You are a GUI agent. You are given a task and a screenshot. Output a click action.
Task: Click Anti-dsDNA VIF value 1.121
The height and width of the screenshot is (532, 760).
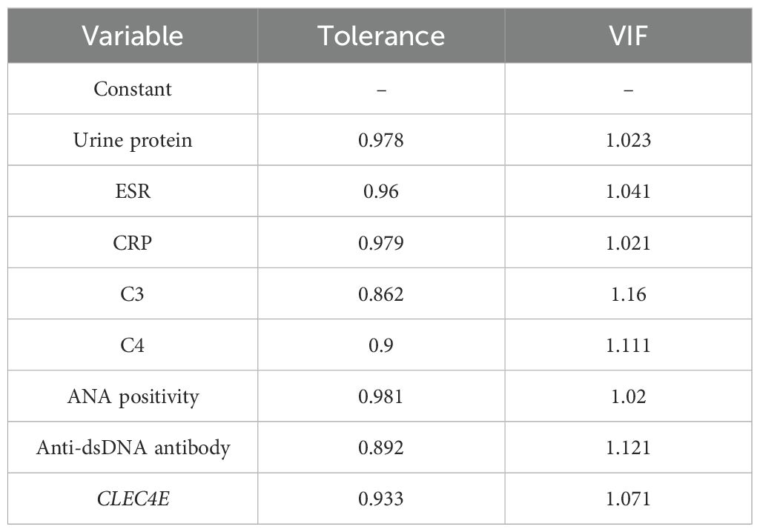click(628, 447)
